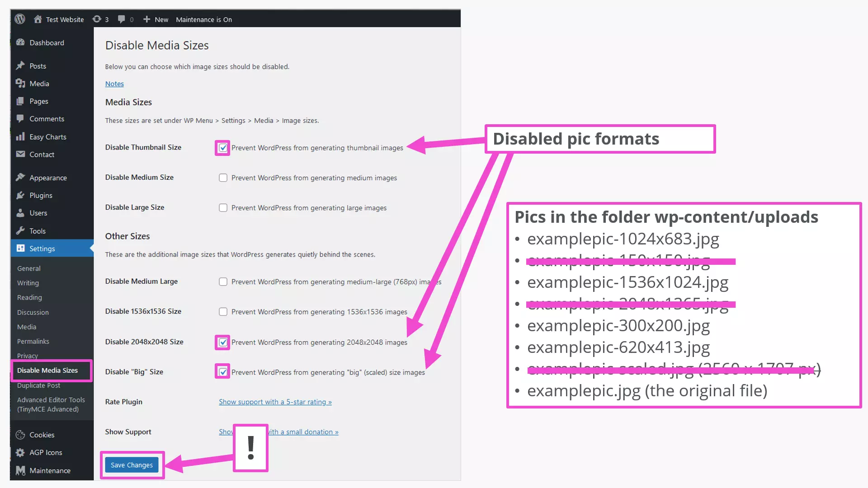Toggle Disable Thumbnail Size checkbox
The height and width of the screenshot is (488, 868).
223,147
